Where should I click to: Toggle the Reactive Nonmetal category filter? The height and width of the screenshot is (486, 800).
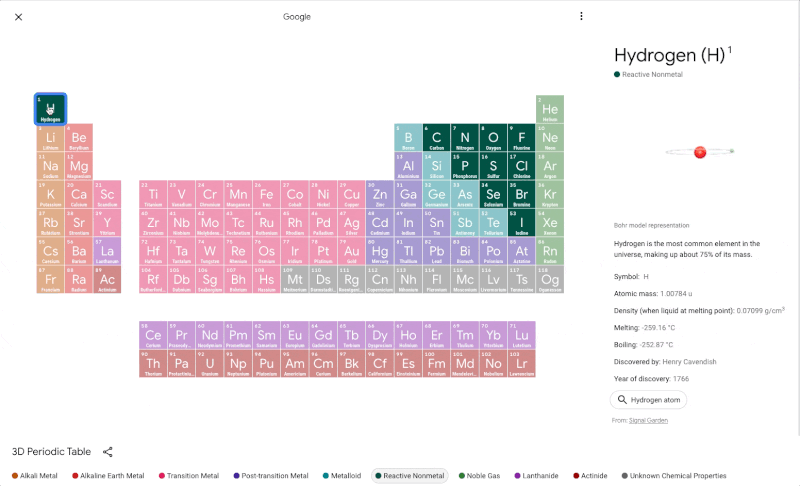tap(410, 476)
